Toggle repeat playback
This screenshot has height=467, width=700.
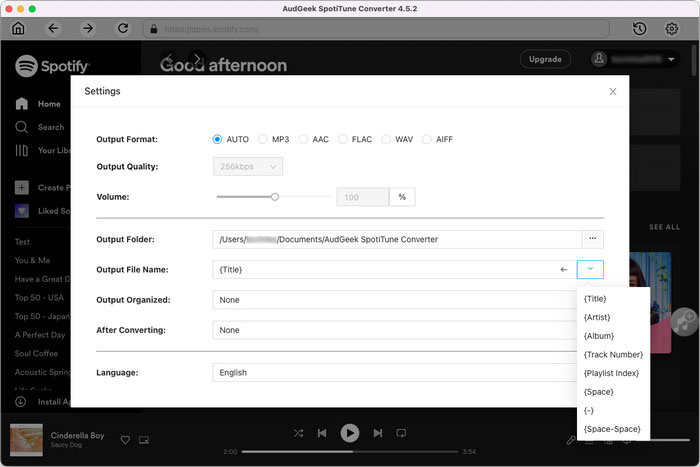click(x=401, y=433)
